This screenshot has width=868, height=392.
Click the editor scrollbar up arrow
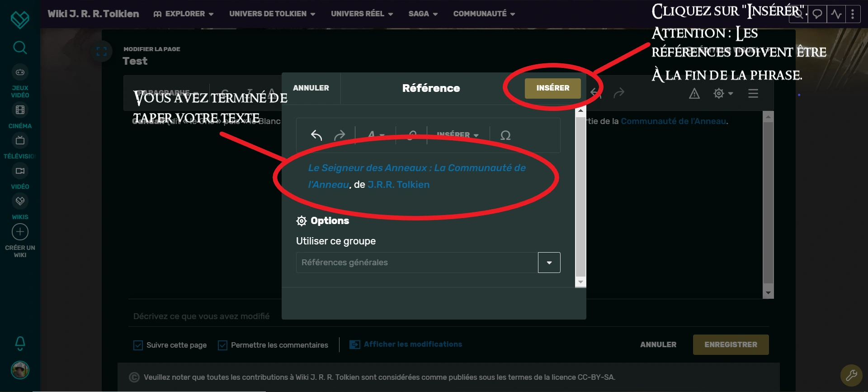[768, 116]
